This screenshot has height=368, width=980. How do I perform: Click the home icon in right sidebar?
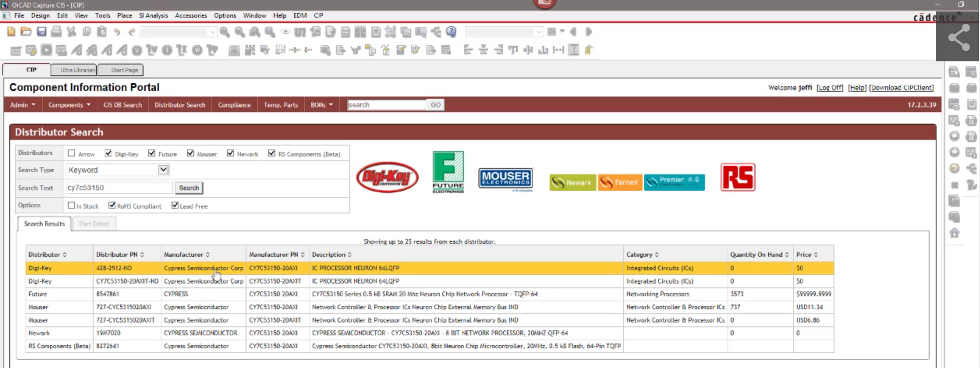point(955,233)
